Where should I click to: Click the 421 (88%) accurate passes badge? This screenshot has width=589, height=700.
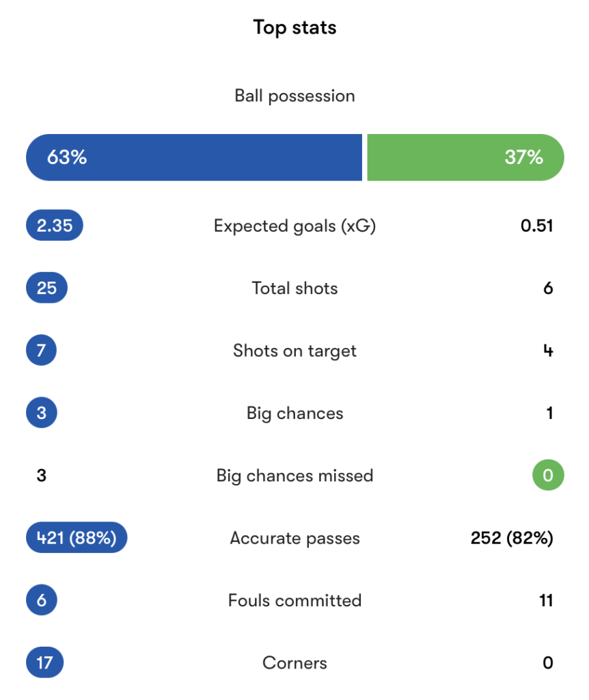(x=77, y=538)
